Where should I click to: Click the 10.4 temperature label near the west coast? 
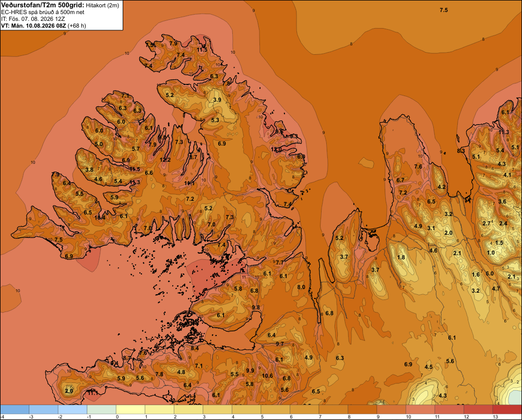100,218
